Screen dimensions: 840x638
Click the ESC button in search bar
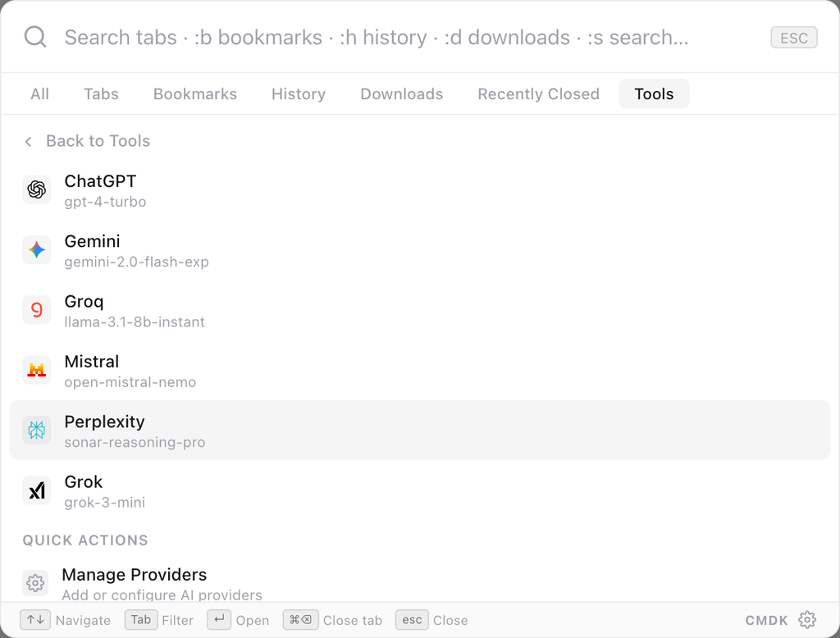tap(794, 38)
